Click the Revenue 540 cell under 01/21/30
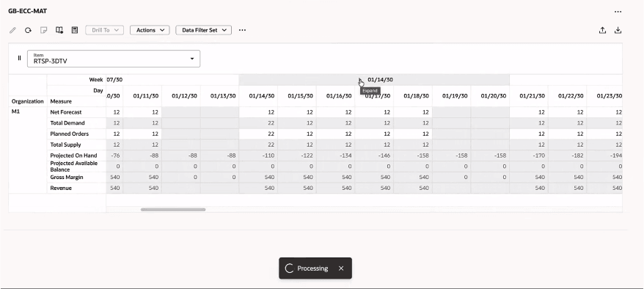This screenshot has height=289, width=644. [529, 188]
